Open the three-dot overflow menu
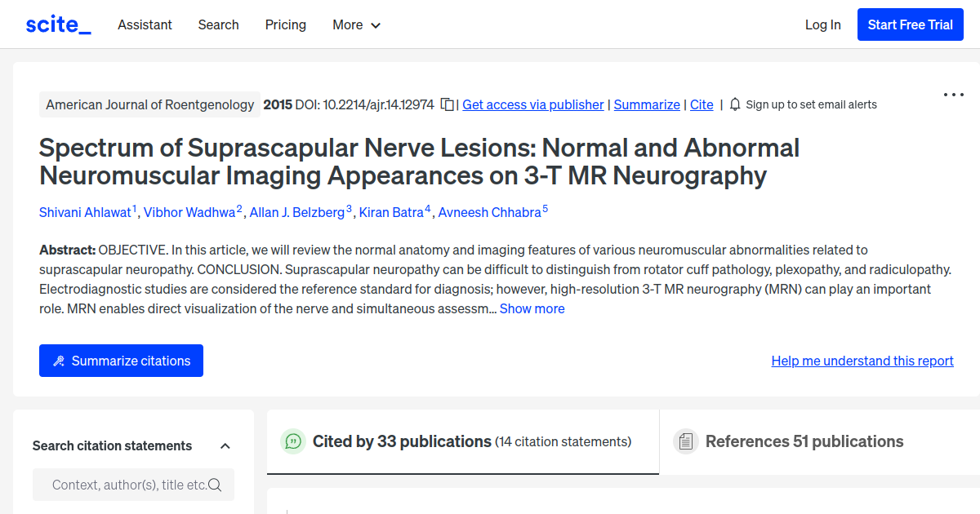Screen dimensions: 980x514 point(953,95)
